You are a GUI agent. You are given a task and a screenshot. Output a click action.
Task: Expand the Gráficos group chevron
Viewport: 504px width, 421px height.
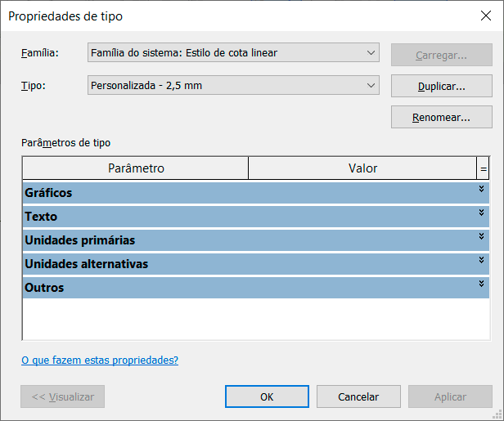482,189
